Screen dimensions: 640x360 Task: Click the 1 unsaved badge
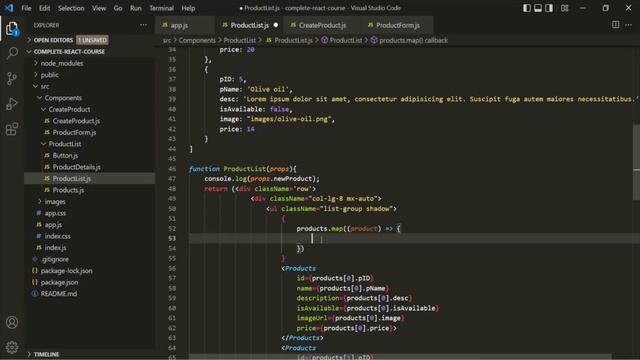click(92, 40)
